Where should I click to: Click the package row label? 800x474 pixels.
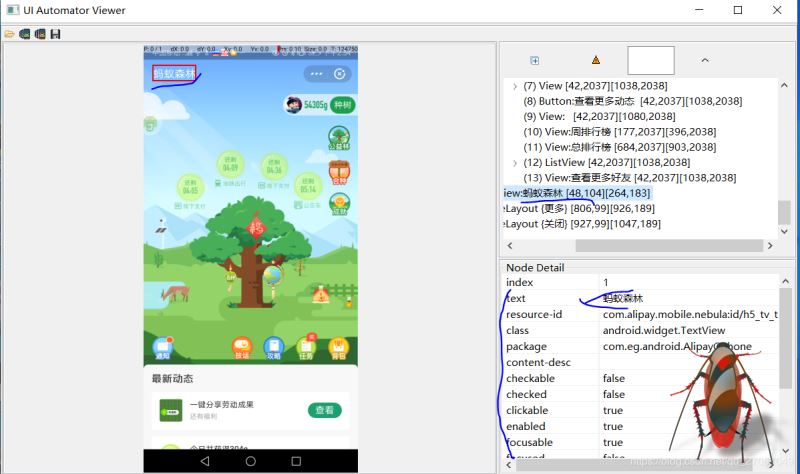coord(526,346)
